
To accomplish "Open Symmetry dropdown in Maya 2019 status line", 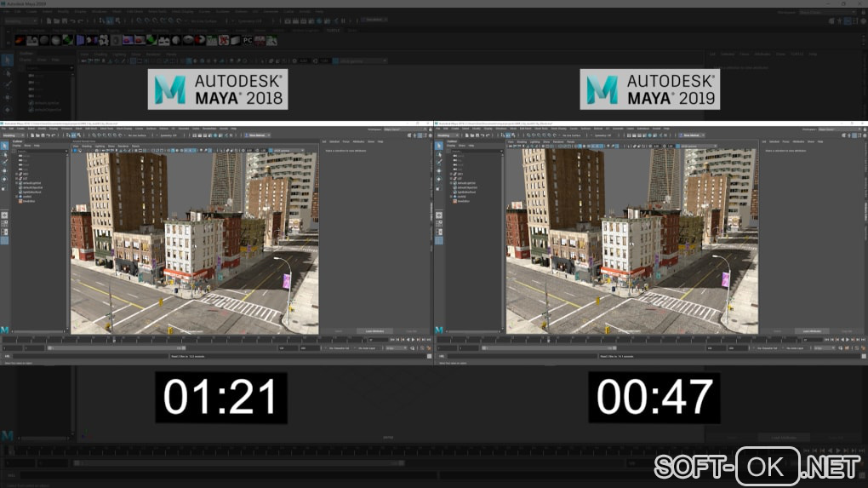I will 602,135.
